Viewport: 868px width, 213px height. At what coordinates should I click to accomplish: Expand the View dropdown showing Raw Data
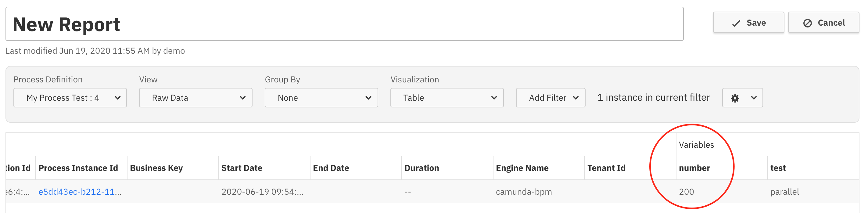point(195,98)
